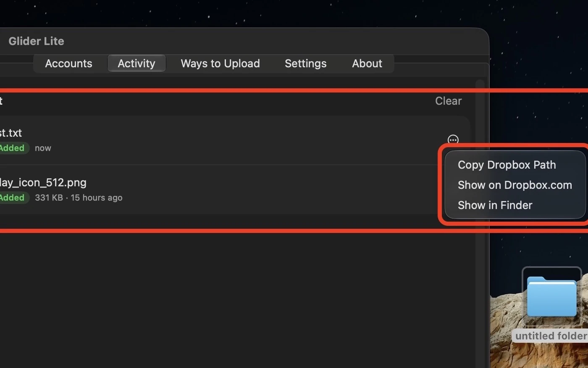
Task: Click the st.txt file name
Action: point(11,133)
